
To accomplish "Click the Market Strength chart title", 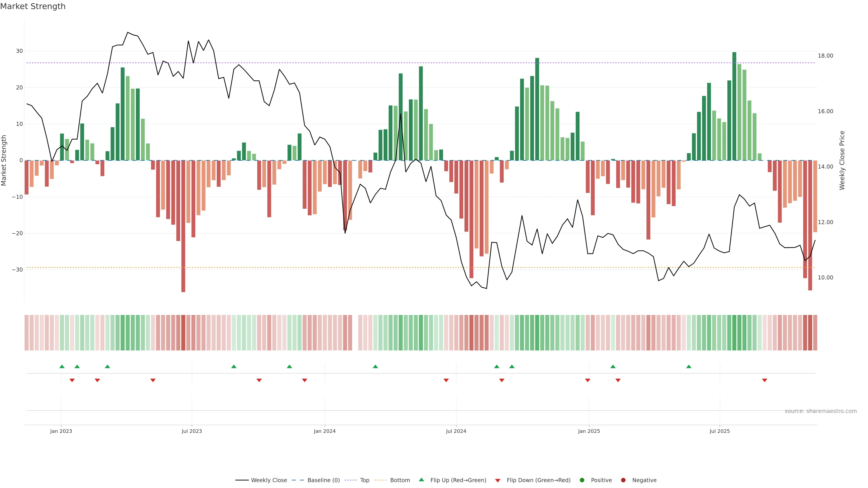I will [33, 6].
